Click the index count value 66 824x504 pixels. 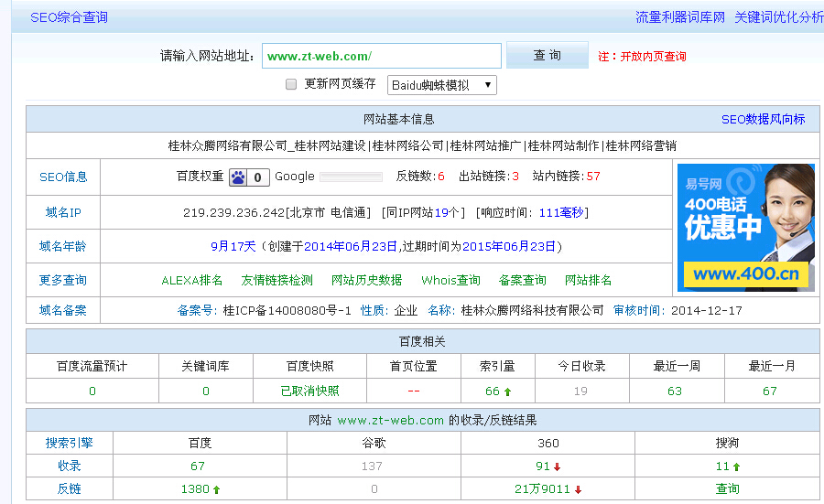click(x=493, y=391)
